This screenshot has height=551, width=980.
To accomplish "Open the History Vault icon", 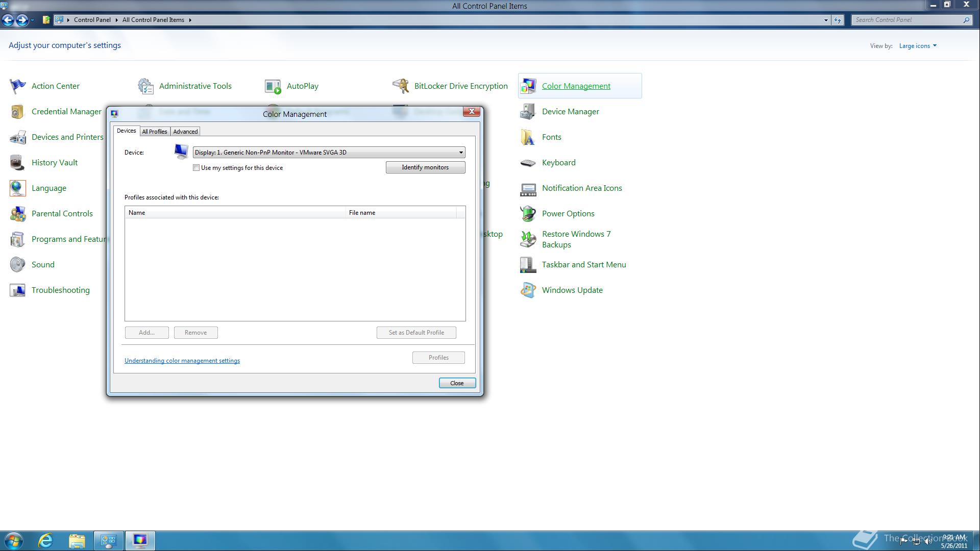I will 17,163.
